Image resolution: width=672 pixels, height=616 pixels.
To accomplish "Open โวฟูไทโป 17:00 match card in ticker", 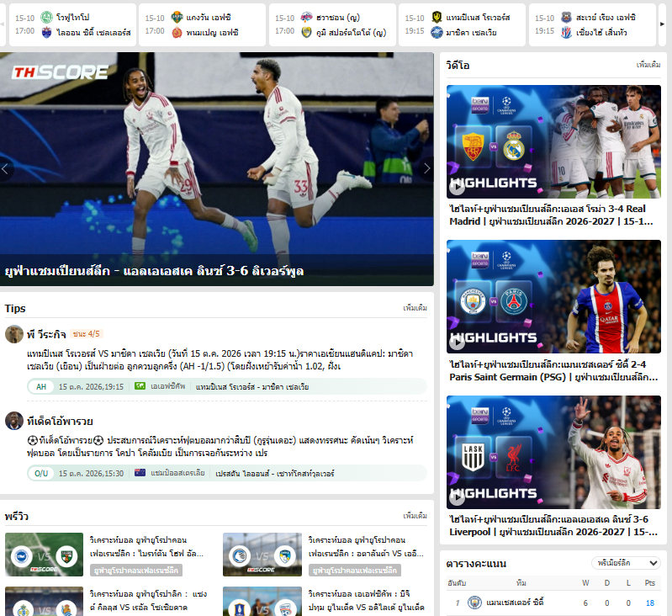I will (72, 24).
